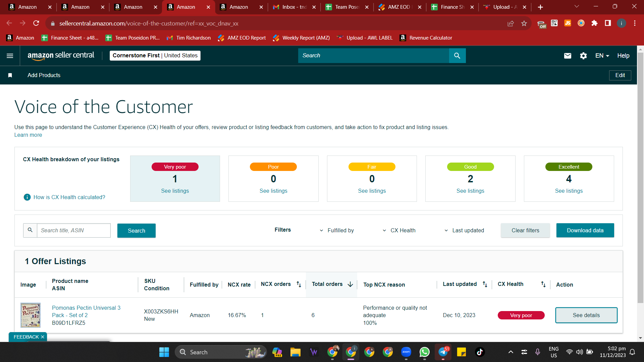Screen dimensions: 644x362
Task: Open the settings gear icon
Action: coord(583,56)
